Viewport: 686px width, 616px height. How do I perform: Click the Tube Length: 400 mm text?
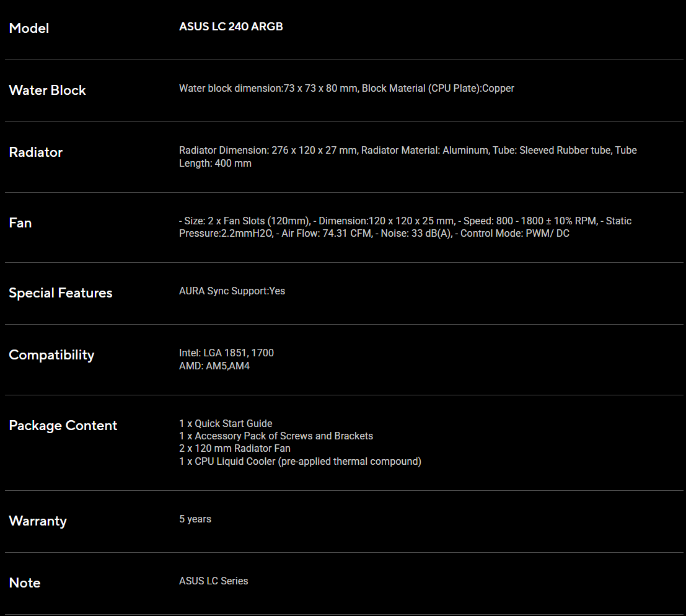[x=215, y=164]
